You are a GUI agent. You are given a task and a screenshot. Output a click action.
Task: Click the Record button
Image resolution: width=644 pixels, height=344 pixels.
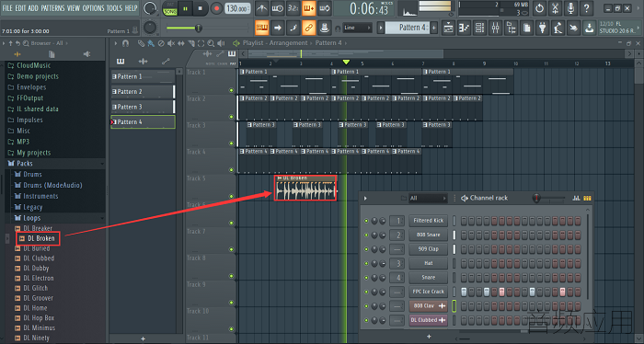coord(216,8)
